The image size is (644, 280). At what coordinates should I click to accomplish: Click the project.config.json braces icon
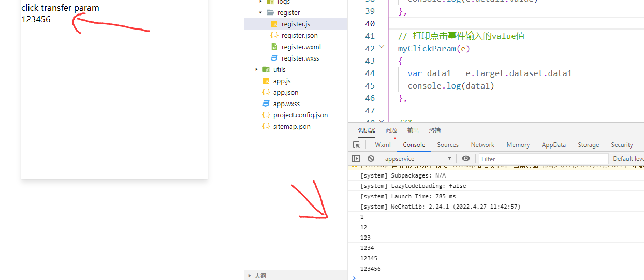(x=266, y=115)
